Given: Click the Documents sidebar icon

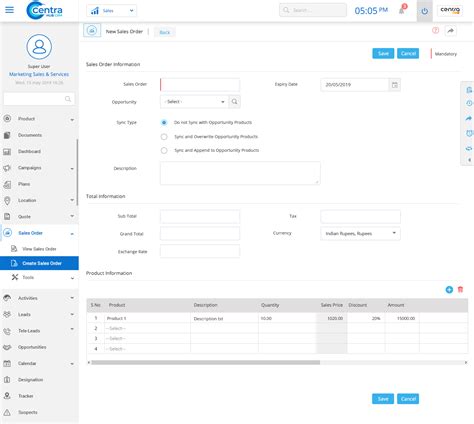Looking at the screenshot, I should (x=7, y=135).
